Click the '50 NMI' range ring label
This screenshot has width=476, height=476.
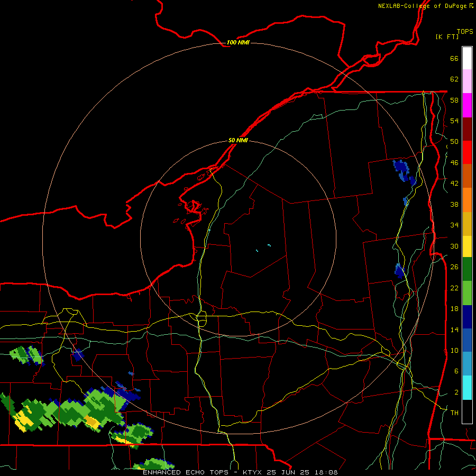tap(237, 140)
